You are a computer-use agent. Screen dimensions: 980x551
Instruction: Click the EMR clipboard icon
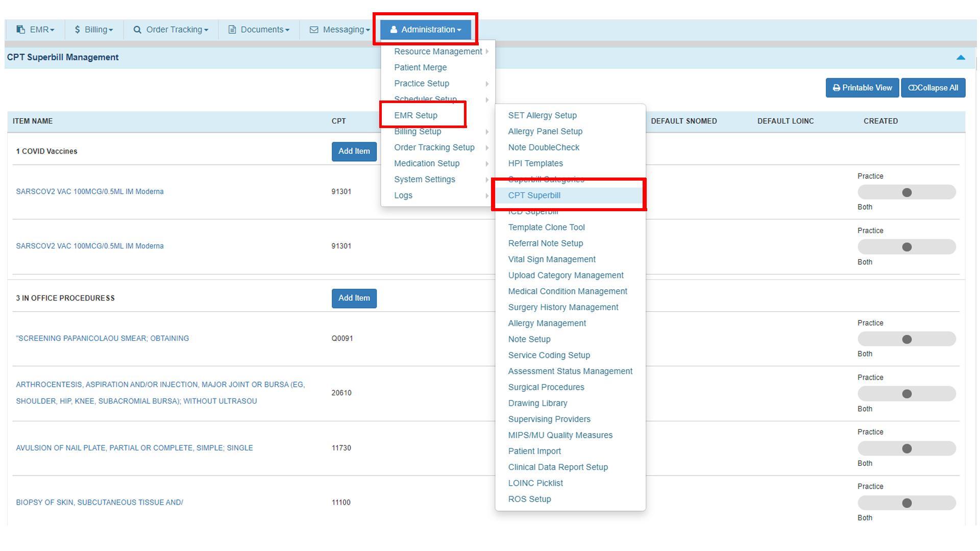20,30
